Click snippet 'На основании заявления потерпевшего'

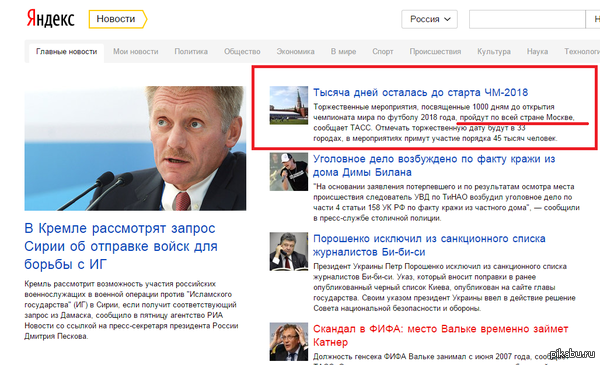pyautogui.click(x=447, y=202)
